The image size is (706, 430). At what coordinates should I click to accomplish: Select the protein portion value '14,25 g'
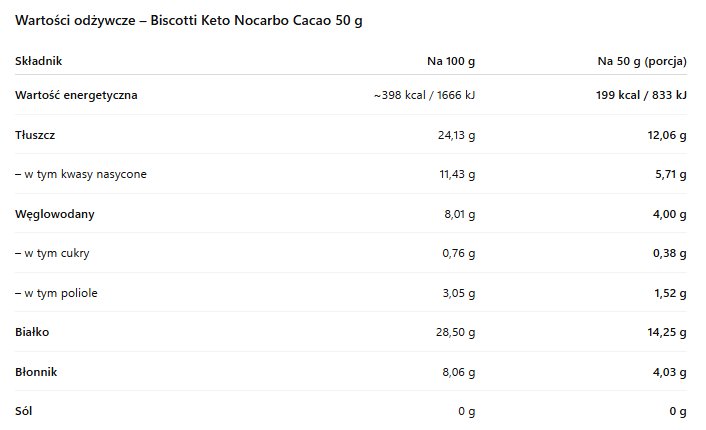(664, 332)
